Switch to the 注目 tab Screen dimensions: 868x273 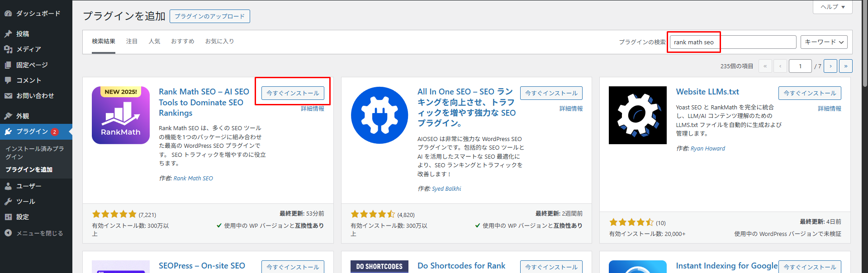click(132, 42)
